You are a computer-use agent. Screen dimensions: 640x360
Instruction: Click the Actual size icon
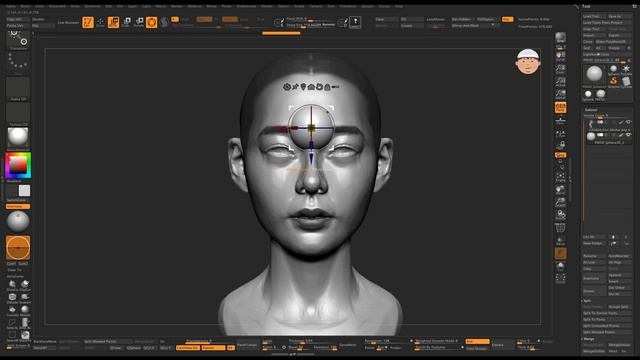tap(560, 81)
